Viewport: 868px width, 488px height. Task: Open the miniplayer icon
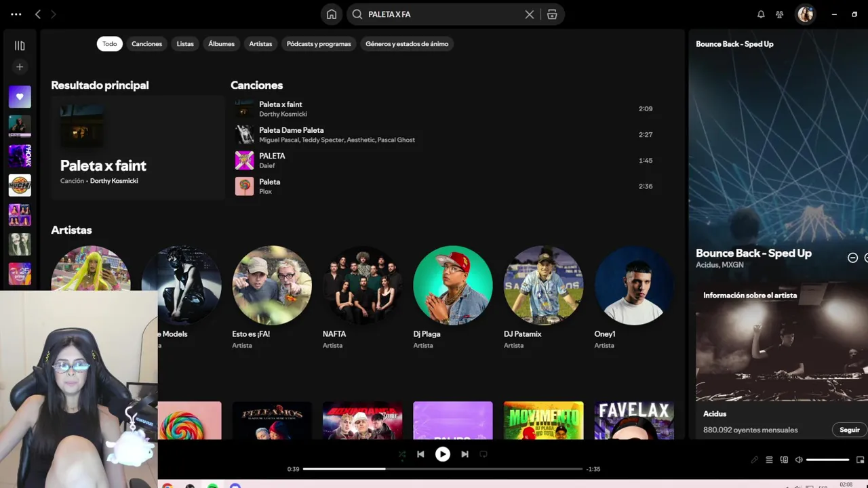click(x=861, y=460)
